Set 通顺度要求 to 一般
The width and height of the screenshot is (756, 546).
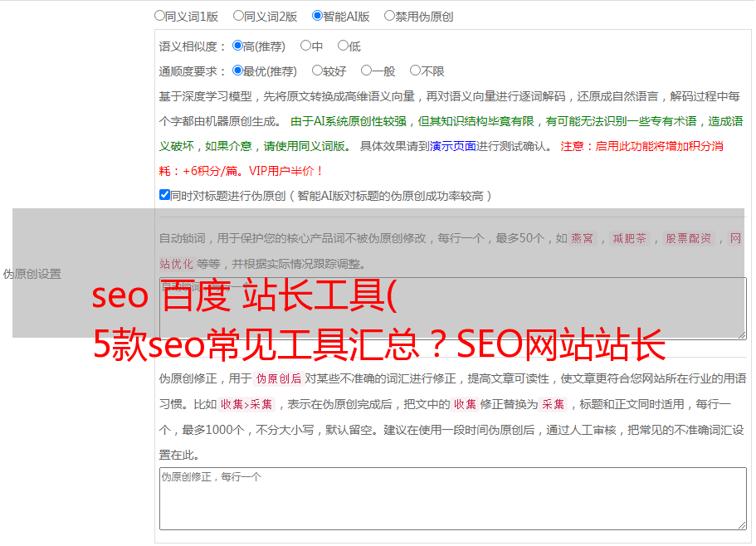pyautogui.click(x=367, y=71)
